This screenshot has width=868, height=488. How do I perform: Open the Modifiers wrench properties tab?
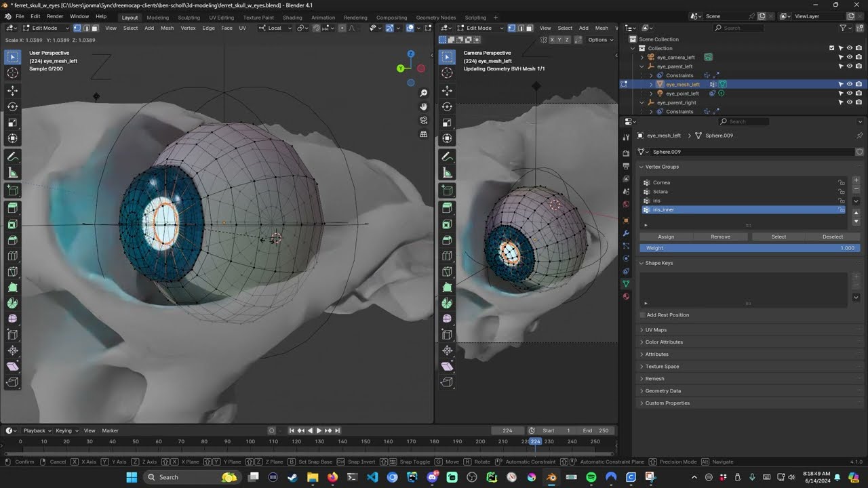(x=626, y=233)
